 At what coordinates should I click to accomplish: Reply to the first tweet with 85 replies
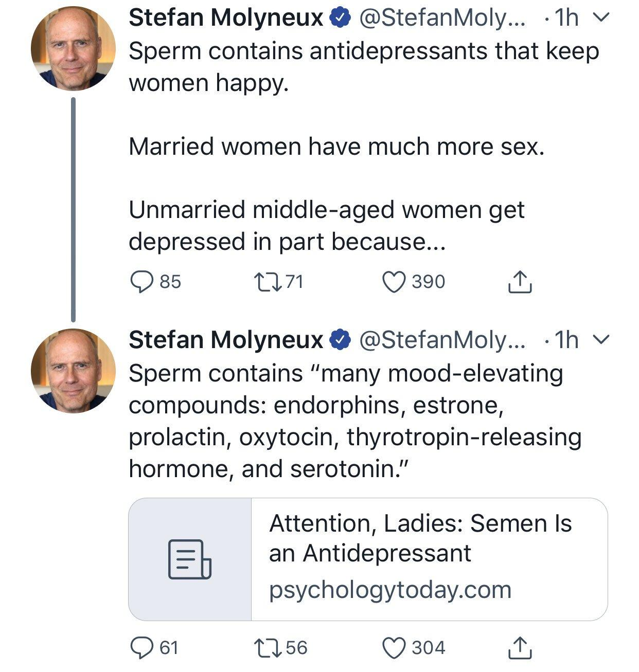click(140, 282)
